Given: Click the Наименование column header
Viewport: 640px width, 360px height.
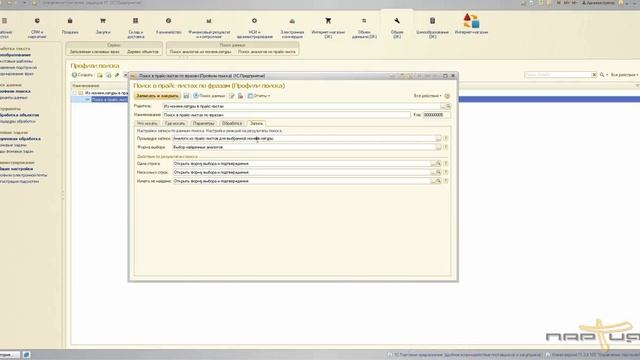Looking at the screenshot, I should click(x=86, y=86).
